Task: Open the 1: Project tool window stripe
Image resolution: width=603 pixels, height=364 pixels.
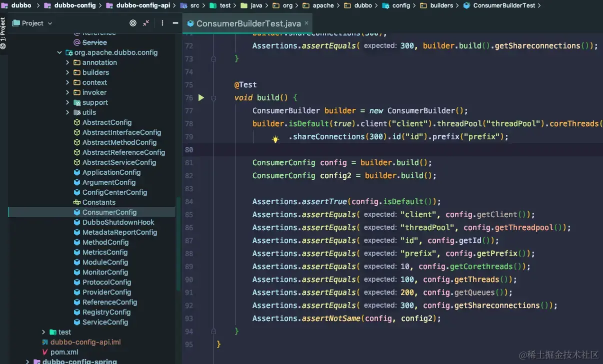Action: point(3,33)
